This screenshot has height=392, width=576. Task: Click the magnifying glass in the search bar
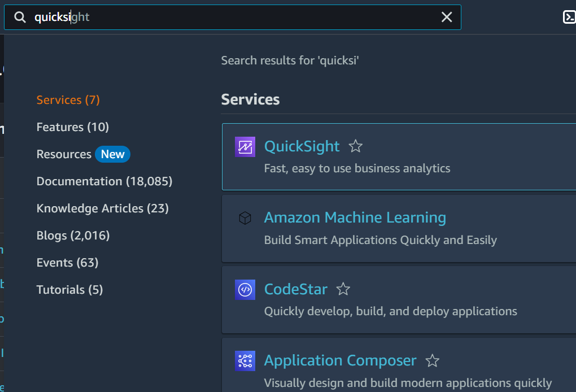tap(20, 17)
